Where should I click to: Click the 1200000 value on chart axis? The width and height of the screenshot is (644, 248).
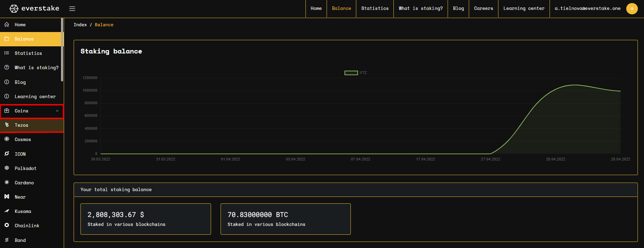coord(90,78)
